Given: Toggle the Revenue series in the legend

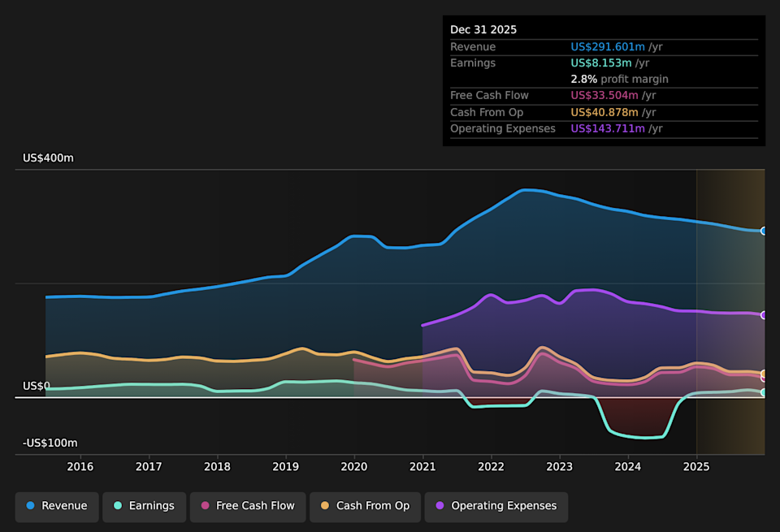Looking at the screenshot, I should click(x=57, y=506).
